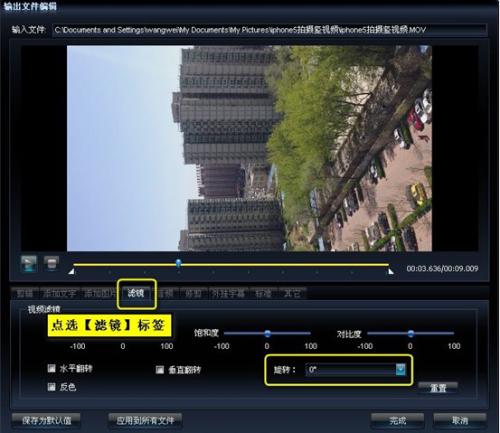
Task: Enable the 反色 invert color checkbox
Action: [51, 387]
